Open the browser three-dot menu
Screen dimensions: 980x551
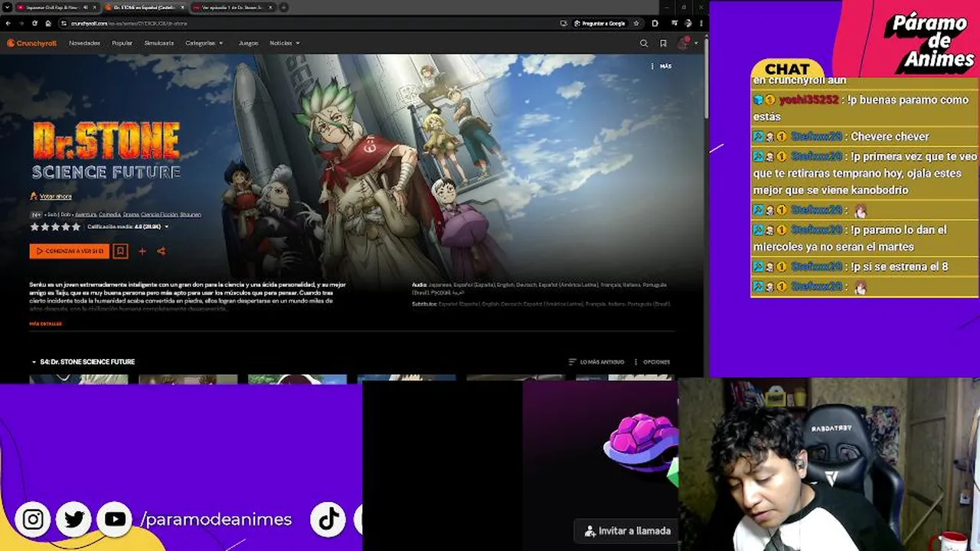coord(701,23)
